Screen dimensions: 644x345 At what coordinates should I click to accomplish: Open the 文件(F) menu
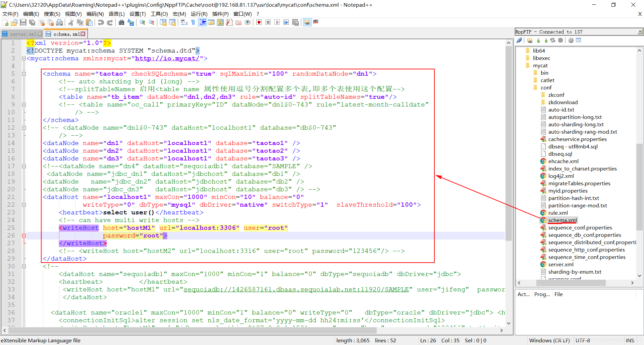click(x=10, y=14)
